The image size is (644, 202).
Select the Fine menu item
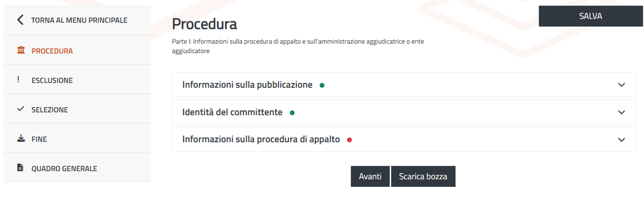(x=39, y=139)
